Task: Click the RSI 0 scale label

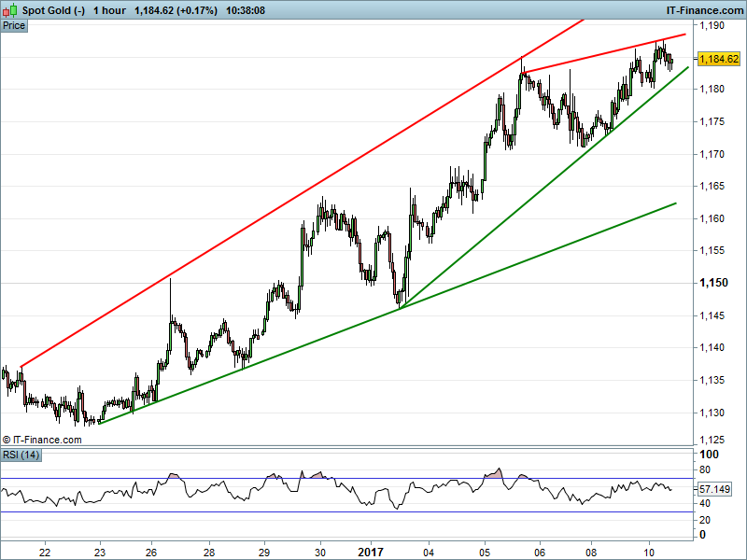Action: point(702,535)
